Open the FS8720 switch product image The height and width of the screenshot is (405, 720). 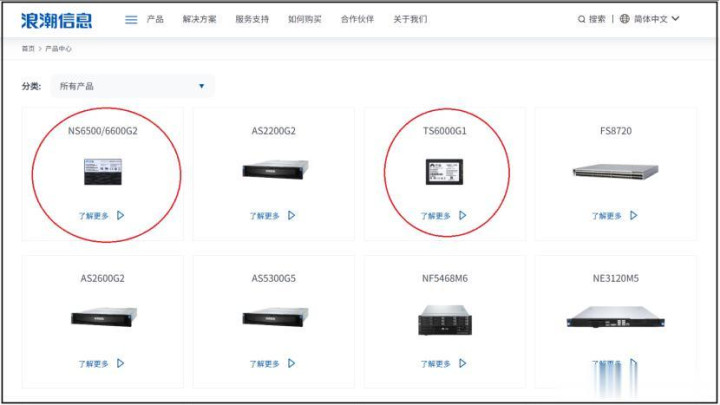coord(615,171)
